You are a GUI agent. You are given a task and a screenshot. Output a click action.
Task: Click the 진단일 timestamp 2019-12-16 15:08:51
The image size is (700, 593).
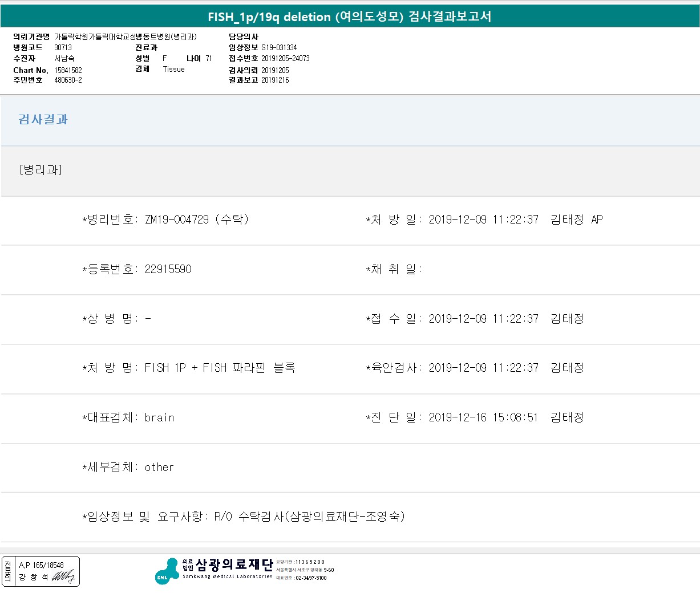(483, 417)
